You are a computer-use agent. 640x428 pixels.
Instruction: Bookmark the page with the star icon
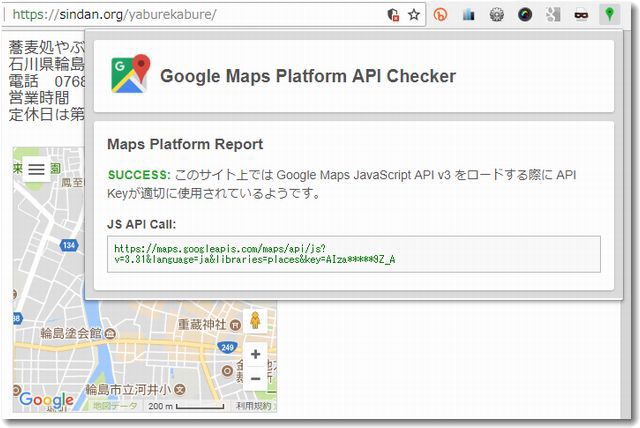point(414,15)
